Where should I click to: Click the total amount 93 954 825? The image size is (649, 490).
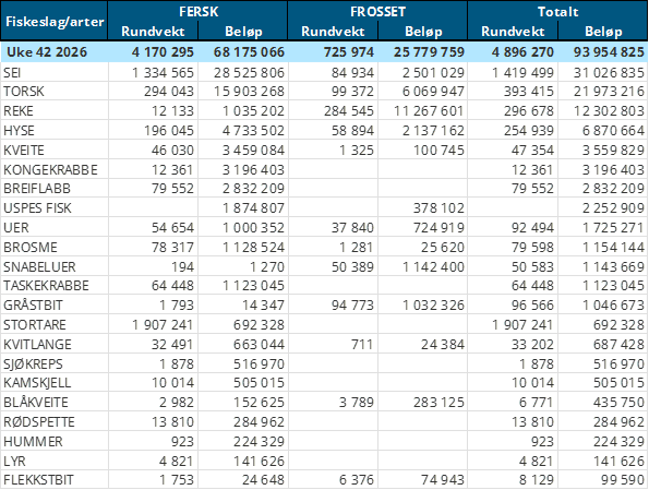(x=609, y=52)
